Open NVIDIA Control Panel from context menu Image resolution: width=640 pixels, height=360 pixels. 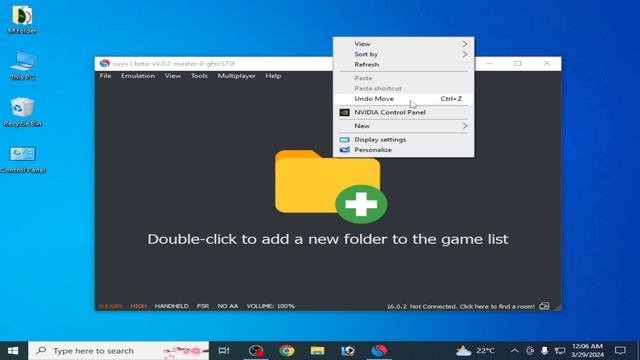(x=404, y=112)
